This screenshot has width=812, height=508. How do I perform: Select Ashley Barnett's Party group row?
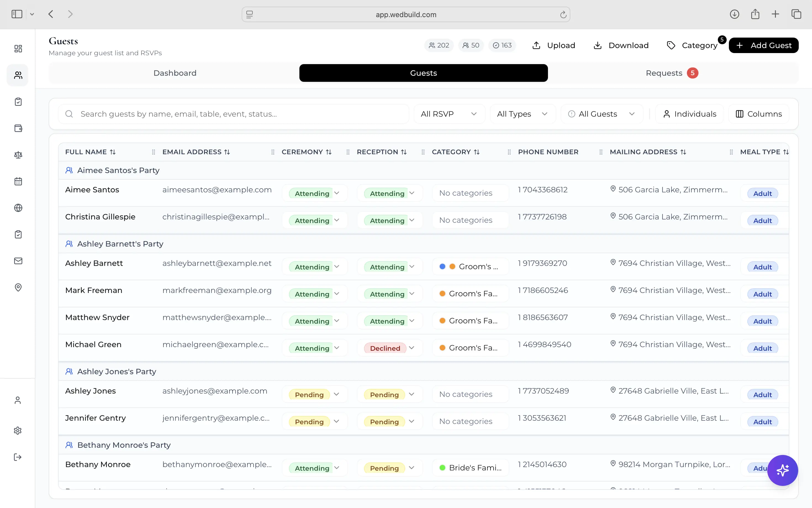(x=423, y=244)
